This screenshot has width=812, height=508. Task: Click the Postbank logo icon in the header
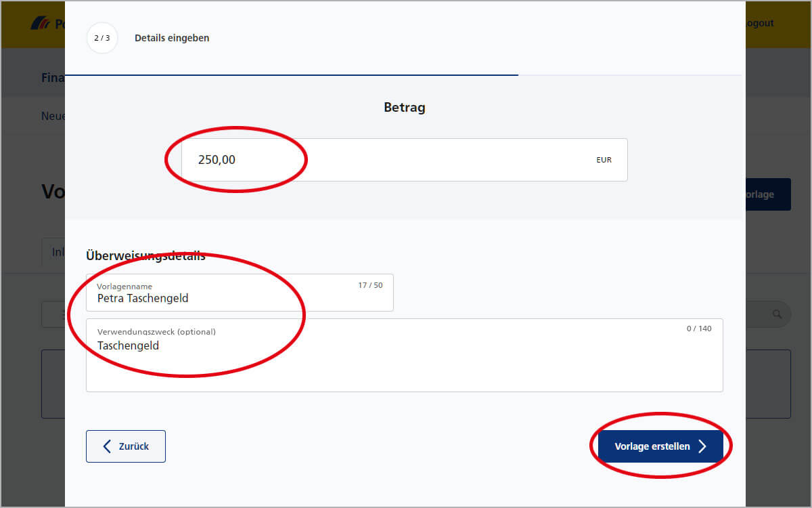tap(39, 23)
